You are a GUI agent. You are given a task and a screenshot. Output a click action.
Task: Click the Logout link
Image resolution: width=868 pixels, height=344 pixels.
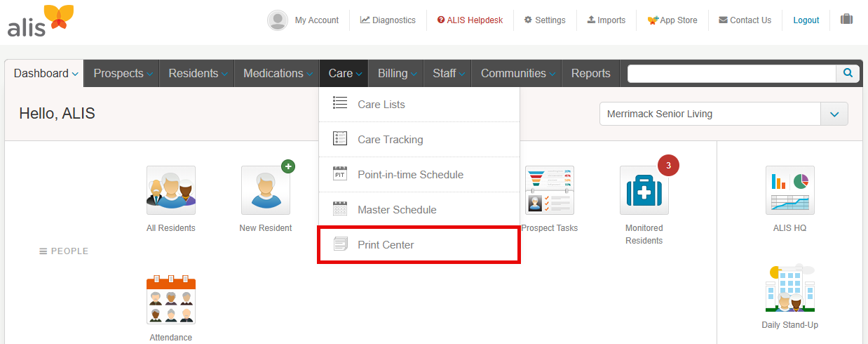pyautogui.click(x=806, y=20)
